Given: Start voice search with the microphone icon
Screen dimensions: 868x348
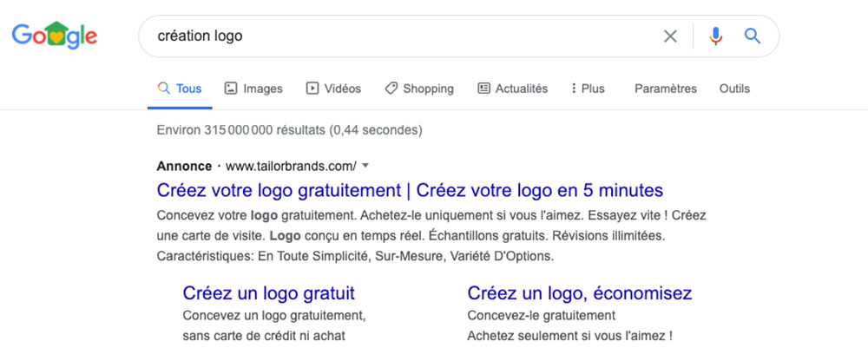Looking at the screenshot, I should tap(716, 36).
